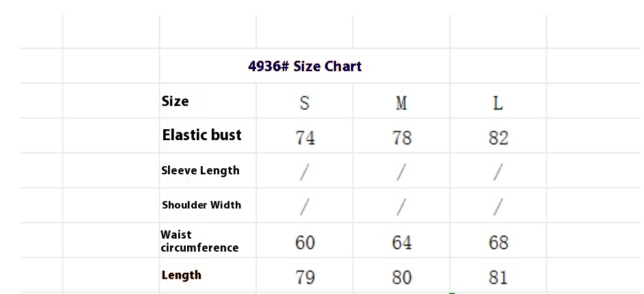The image size is (644, 294).
Task: Select length value 80
Action: coord(402,276)
